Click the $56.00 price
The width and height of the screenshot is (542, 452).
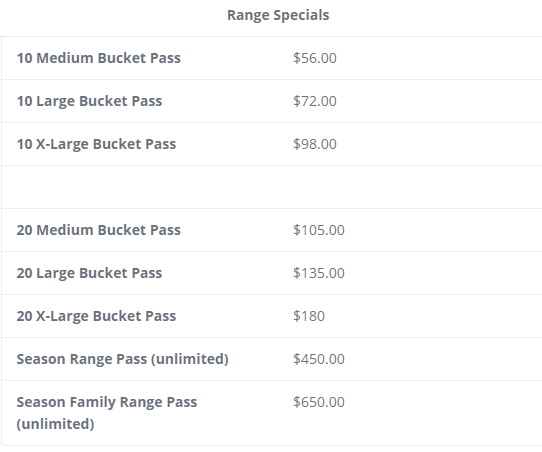click(315, 58)
